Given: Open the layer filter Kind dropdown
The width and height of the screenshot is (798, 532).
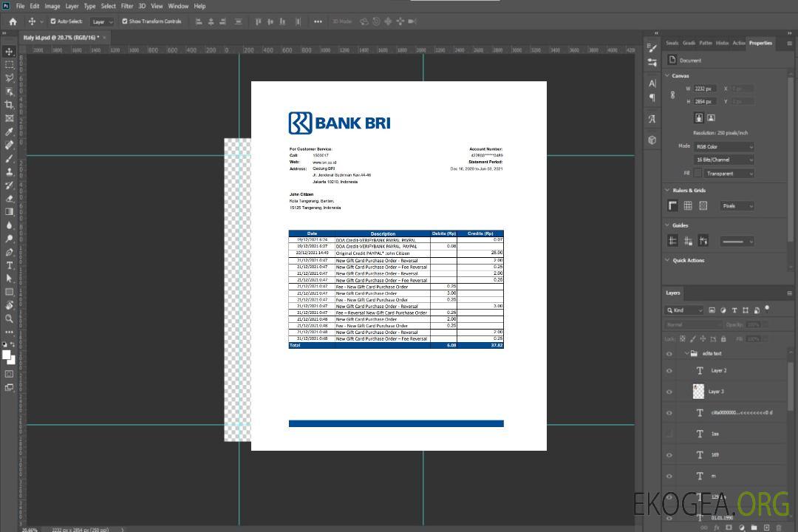Looking at the screenshot, I should pos(684,310).
